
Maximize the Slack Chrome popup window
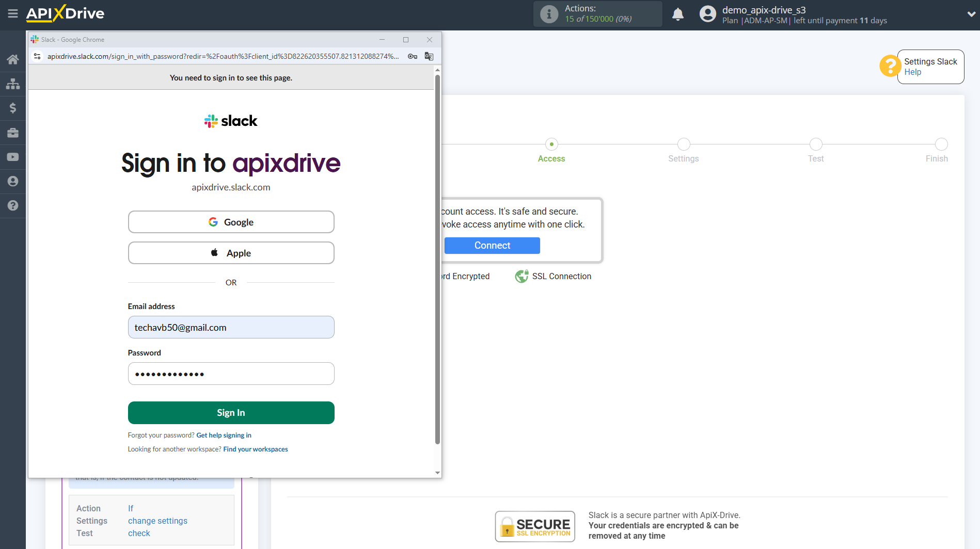click(406, 40)
